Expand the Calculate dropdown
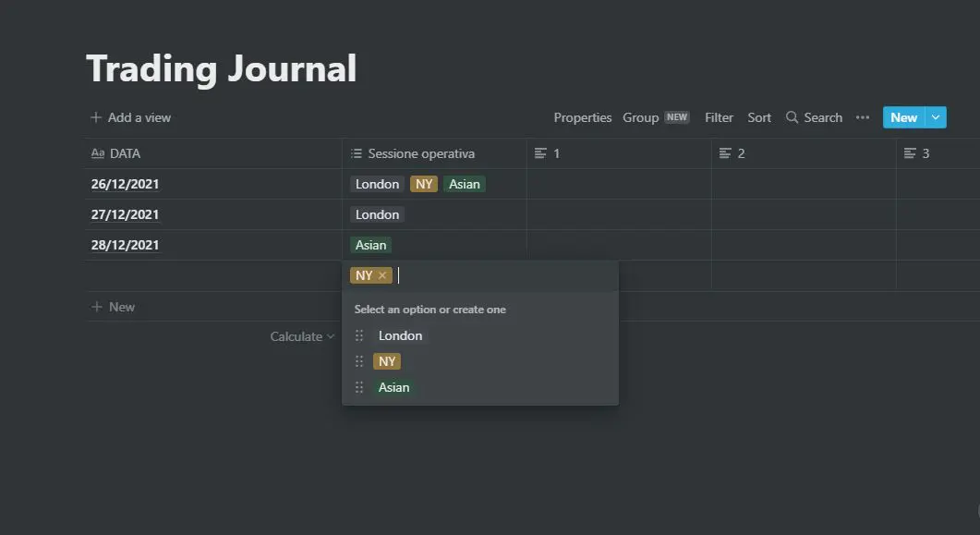 click(x=302, y=336)
